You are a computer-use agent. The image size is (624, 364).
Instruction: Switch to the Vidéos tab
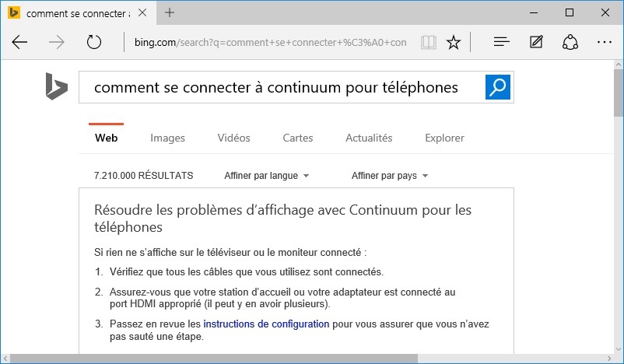[233, 138]
